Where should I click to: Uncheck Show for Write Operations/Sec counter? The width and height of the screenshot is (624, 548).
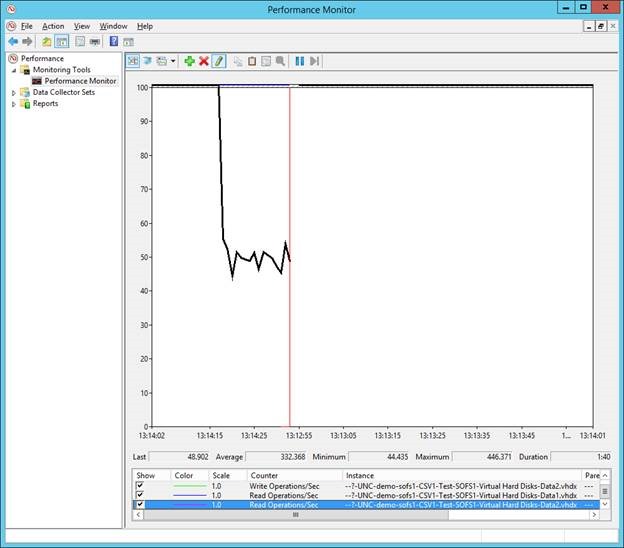[139, 486]
